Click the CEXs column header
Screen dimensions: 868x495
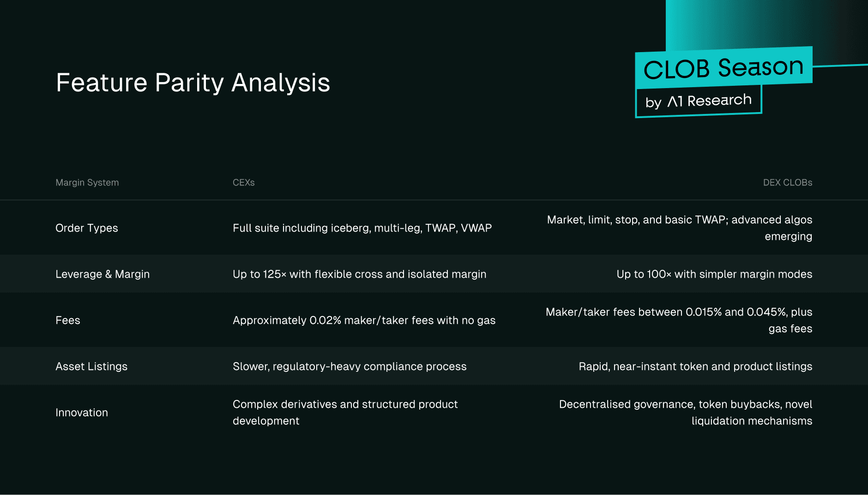244,183
